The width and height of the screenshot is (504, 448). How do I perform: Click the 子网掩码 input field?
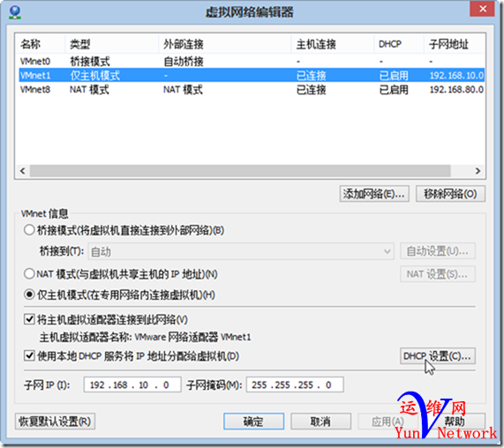295,385
